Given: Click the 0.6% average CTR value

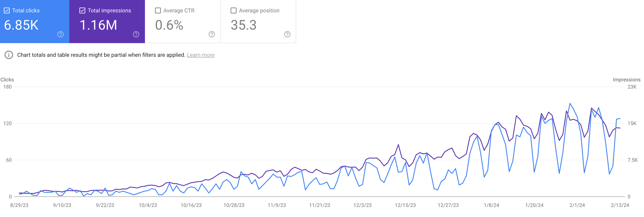Looking at the screenshot, I should [169, 25].
